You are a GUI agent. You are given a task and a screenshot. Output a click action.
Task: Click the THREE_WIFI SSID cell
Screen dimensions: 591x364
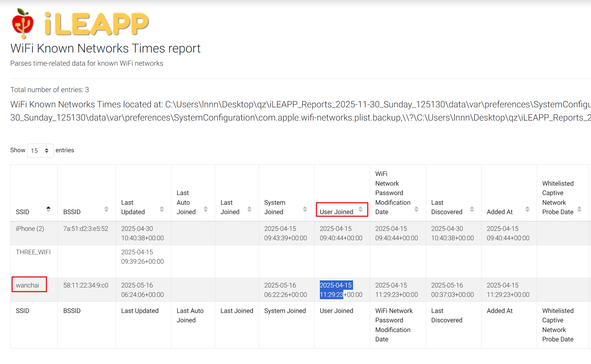point(33,252)
